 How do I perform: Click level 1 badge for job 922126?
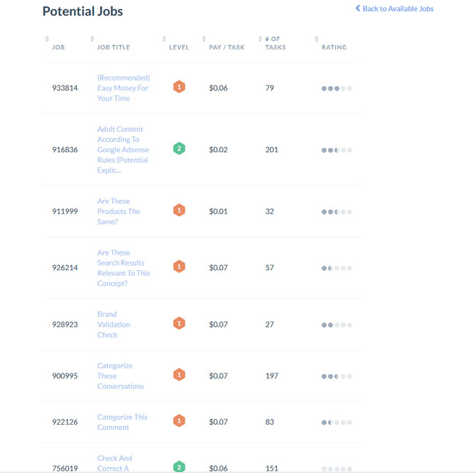point(179,421)
